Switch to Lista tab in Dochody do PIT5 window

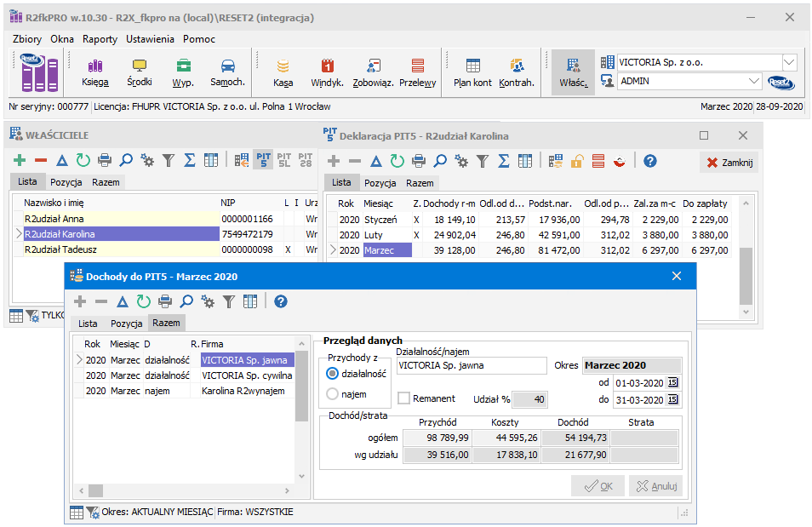(88, 324)
